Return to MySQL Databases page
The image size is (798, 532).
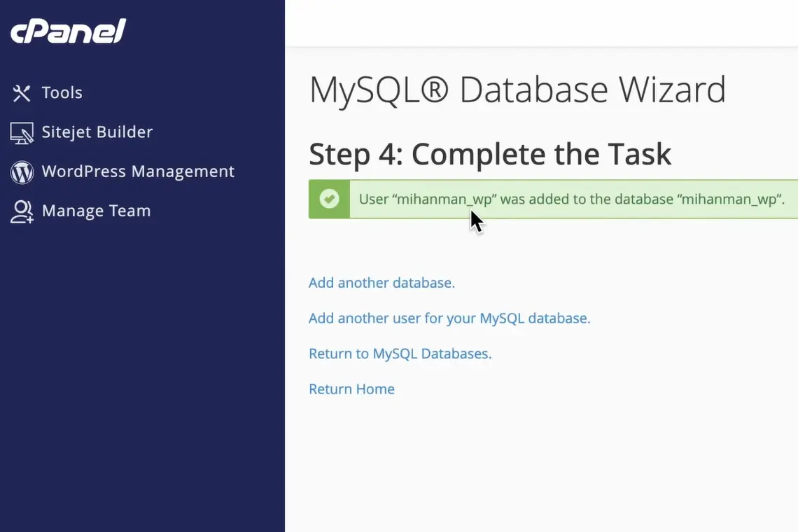click(400, 353)
